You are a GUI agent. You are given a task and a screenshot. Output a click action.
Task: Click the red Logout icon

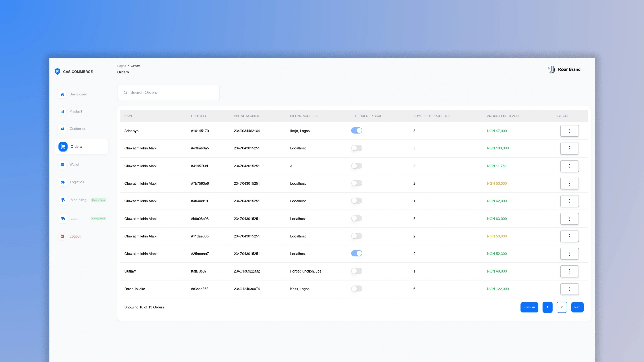62,236
